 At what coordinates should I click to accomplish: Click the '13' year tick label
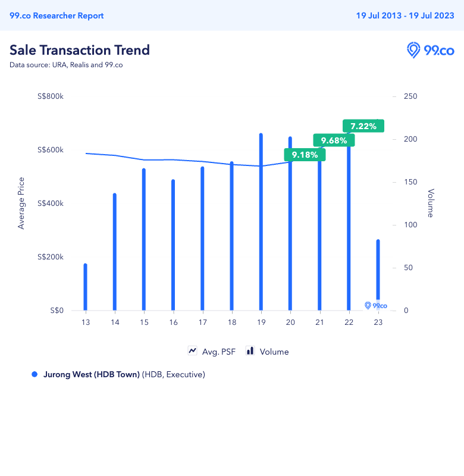point(86,322)
